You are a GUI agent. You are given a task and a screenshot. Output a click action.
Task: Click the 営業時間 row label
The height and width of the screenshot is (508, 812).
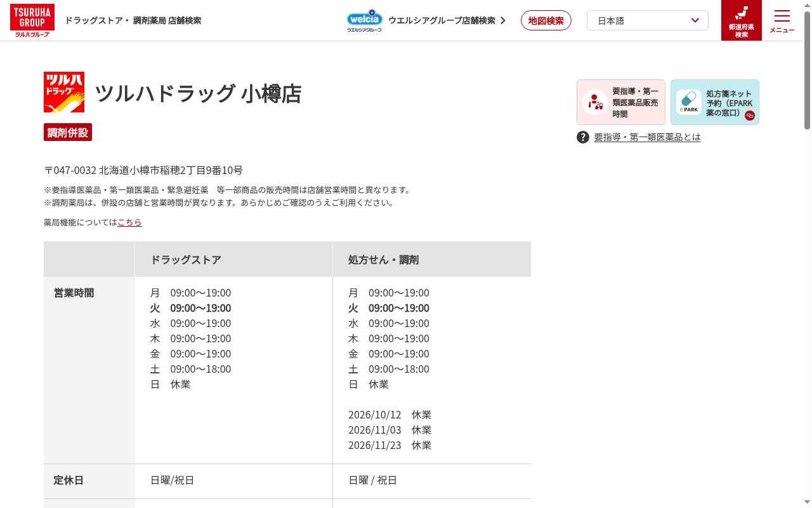(x=74, y=293)
